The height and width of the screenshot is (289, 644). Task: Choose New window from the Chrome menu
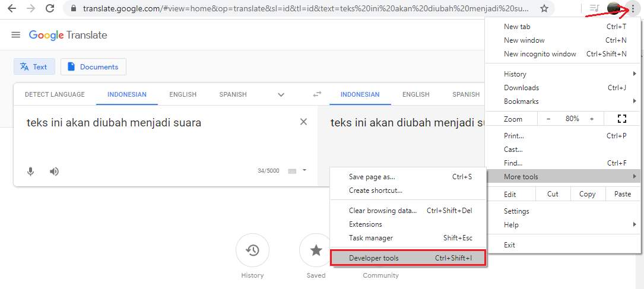[x=562, y=40]
